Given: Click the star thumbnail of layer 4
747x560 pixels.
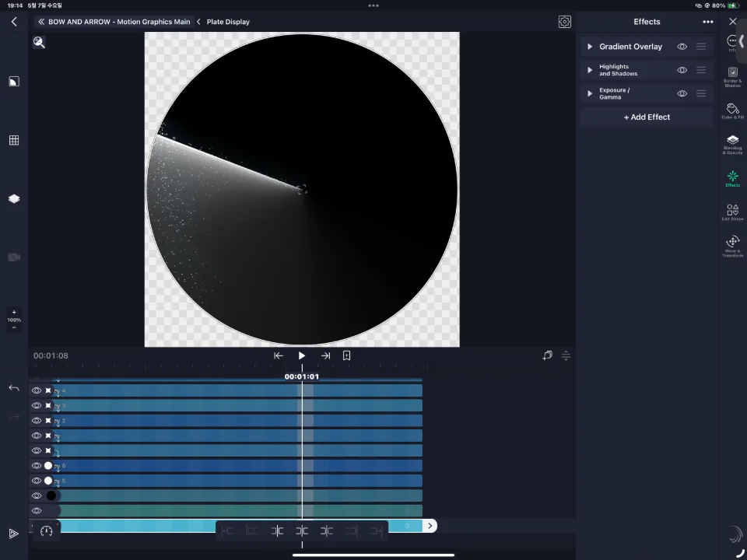Looking at the screenshot, I should coord(48,390).
